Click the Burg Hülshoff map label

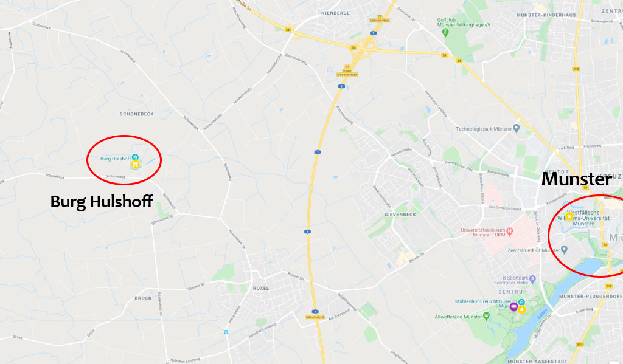click(115, 159)
